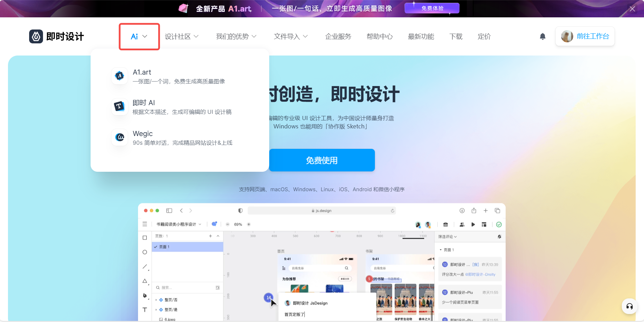
Task: Click the reload icon in the js.design address bar
Action: (393, 211)
